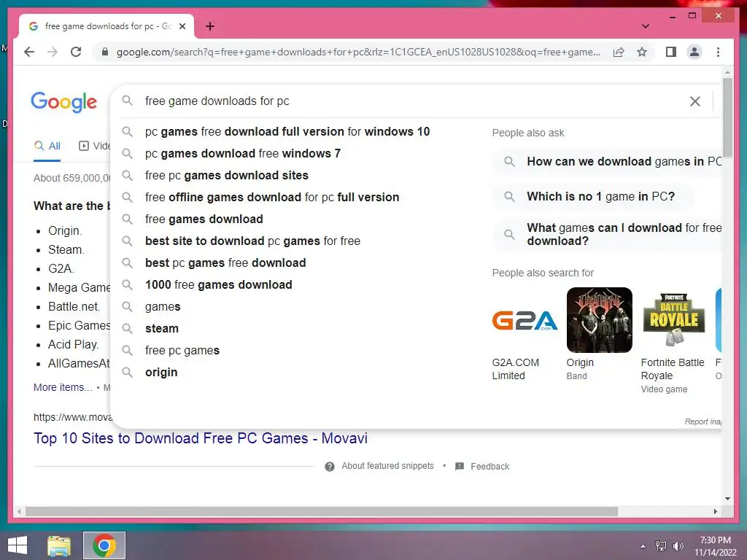Open question 'Which is no 1 game in PC?'
747x560 pixels.
(x=593, y=196)
